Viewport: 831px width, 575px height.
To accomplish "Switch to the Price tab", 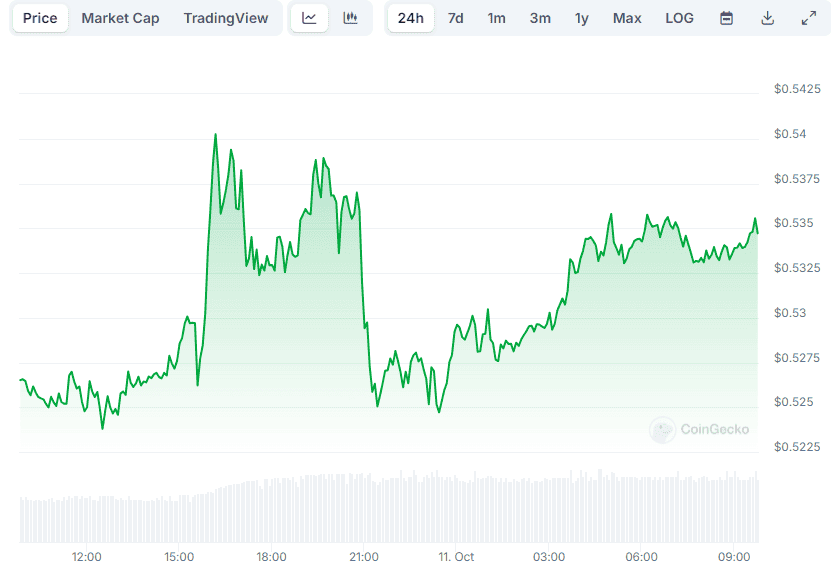I will 40,18.
